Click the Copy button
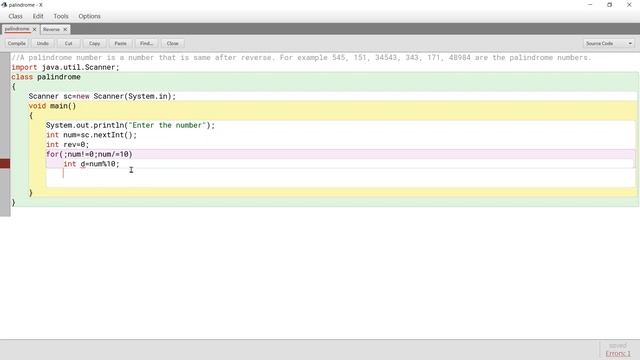 point(95,43)
